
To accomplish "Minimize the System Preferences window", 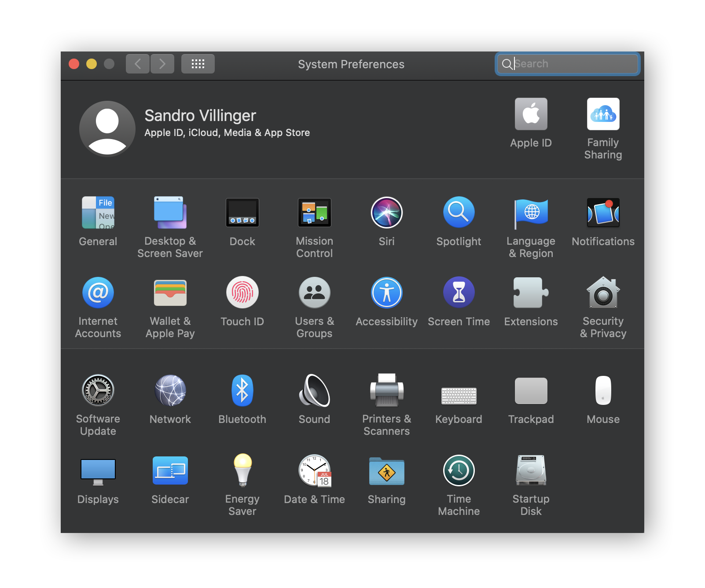I will [92, 64].
